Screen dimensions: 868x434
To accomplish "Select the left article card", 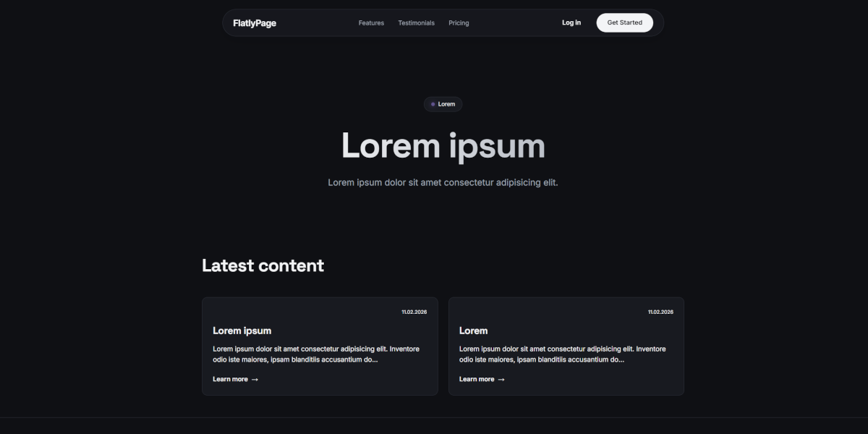I will [320, 346].
